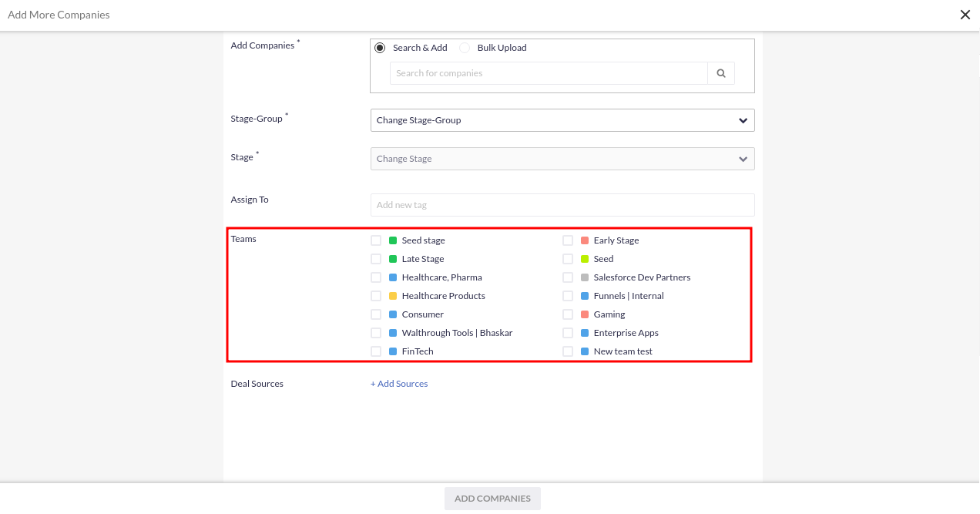Tick the FinTech team checkbox
The width and height of the screenshot is (980, 514).
coord(376,351)
